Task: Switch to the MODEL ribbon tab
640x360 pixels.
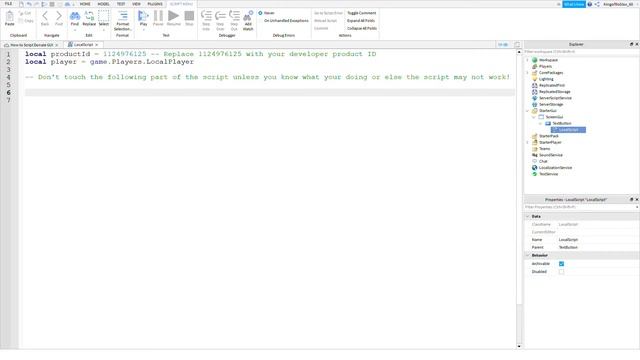Action: click(103, 4)
